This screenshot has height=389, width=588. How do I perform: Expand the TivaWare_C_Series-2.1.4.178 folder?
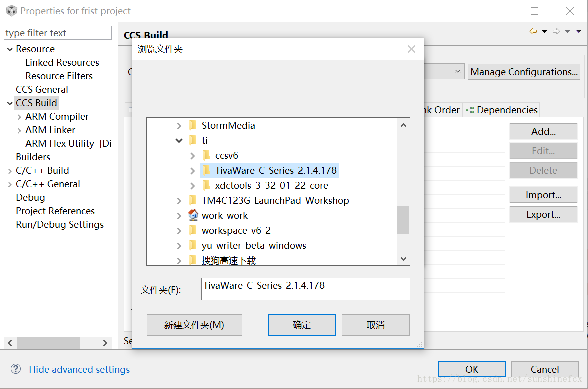tap(193, 170)
